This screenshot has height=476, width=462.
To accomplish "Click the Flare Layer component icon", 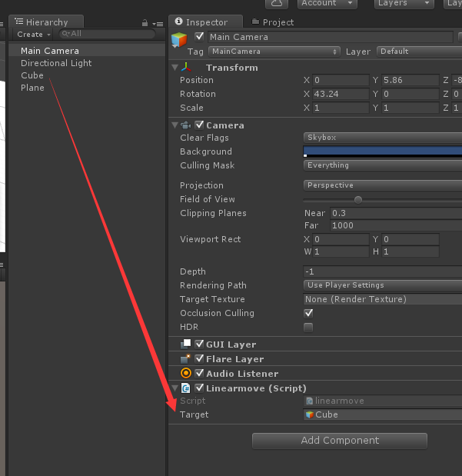I will click(187, 359).
